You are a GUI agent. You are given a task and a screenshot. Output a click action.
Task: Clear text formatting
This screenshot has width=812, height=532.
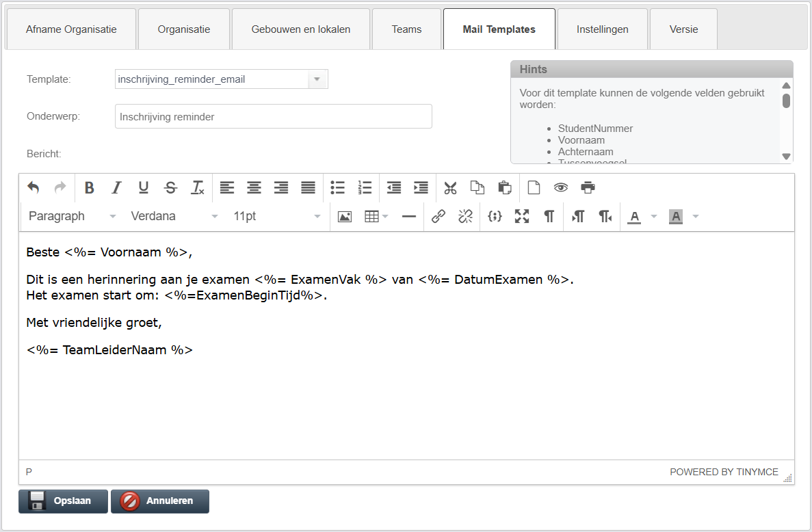tap(197, 187)
